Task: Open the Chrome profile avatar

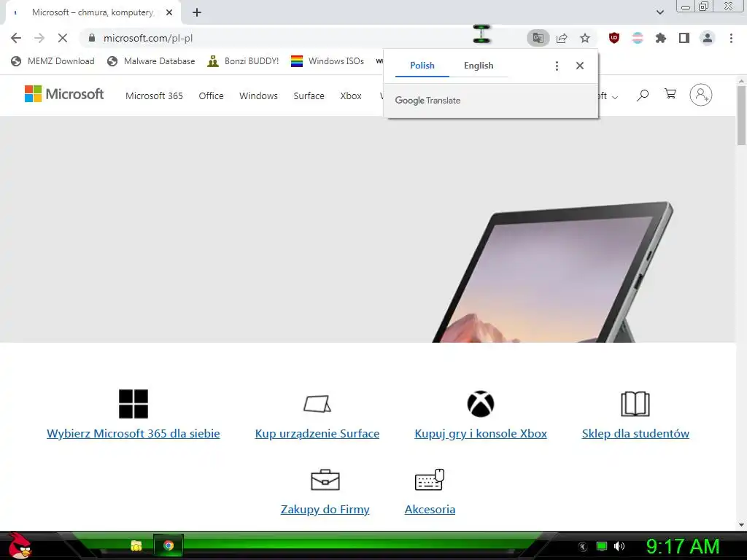Action: 708,38
